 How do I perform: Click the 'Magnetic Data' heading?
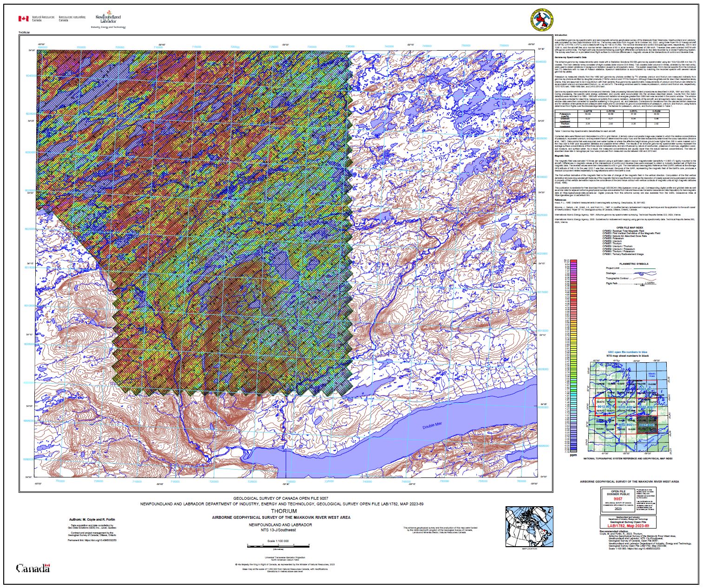562,156
